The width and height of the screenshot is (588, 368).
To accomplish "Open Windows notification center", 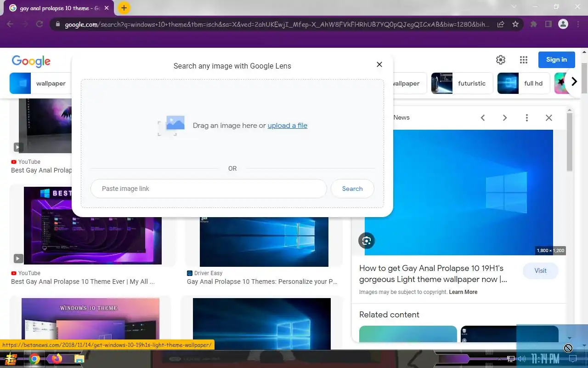I will click(x=573, y=359).
